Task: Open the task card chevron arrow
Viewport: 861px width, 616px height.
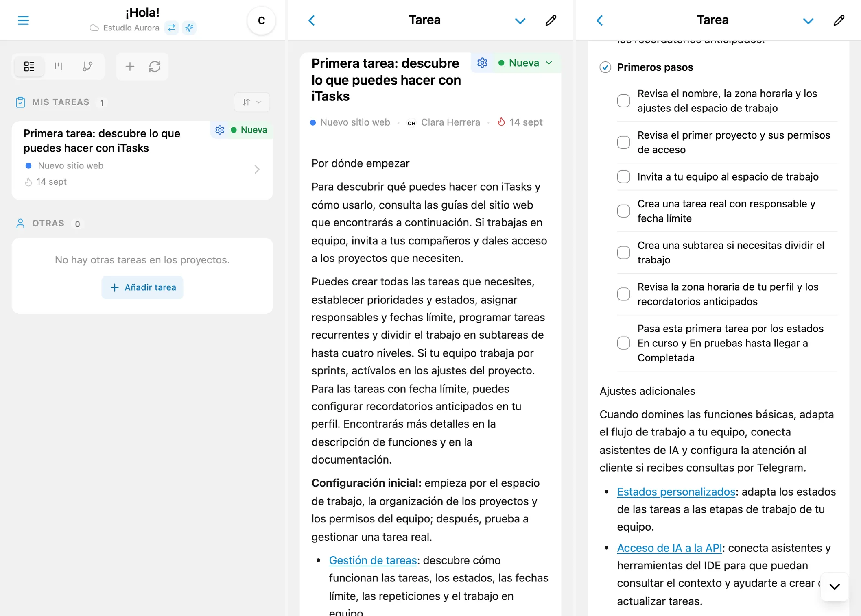Action: point(257,169)
